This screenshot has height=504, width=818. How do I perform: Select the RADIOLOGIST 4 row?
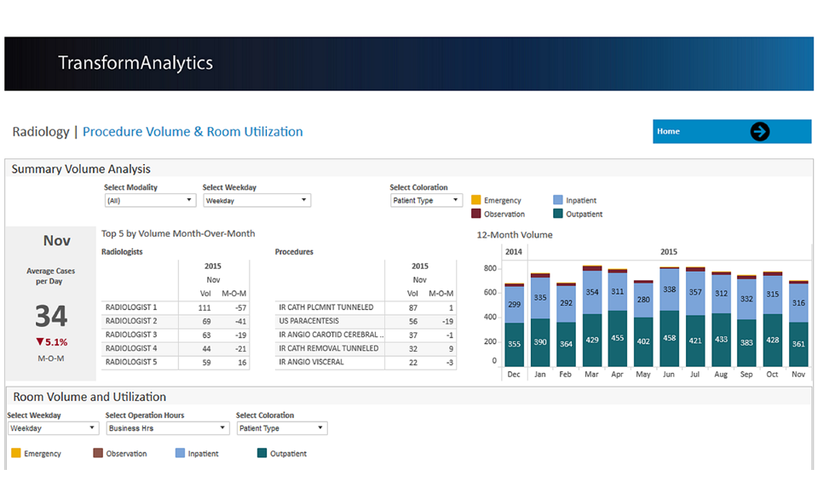click(x=176, y=348)
